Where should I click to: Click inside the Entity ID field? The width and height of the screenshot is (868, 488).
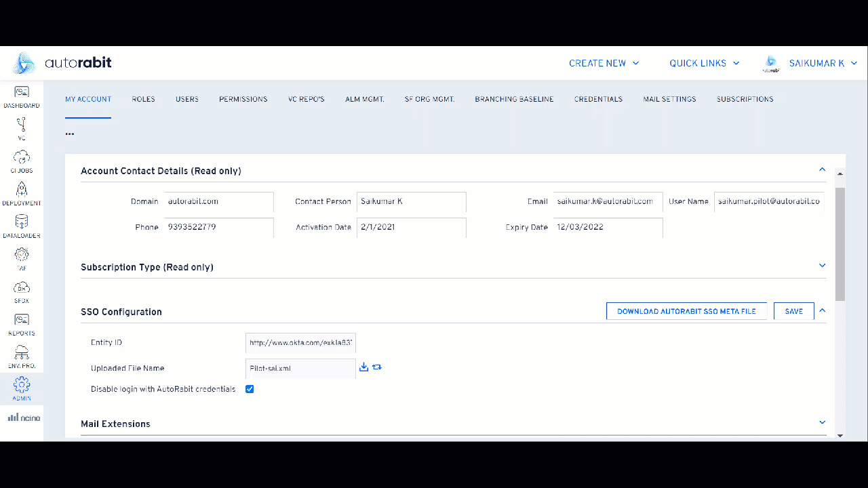click(301, 342)
